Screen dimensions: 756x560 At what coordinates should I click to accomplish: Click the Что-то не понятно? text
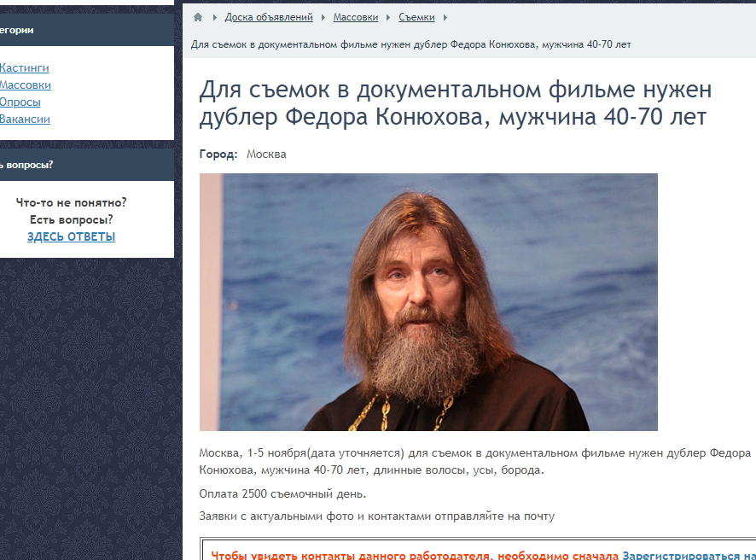coord(72,202)
